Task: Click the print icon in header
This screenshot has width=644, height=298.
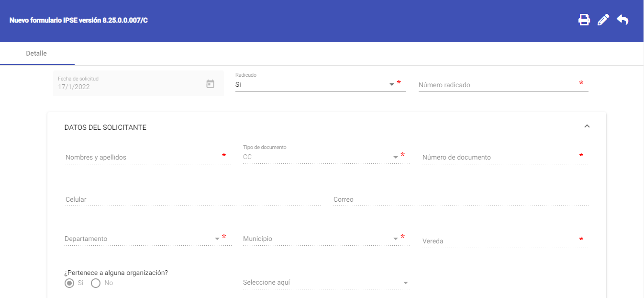Action: [584, 20]
